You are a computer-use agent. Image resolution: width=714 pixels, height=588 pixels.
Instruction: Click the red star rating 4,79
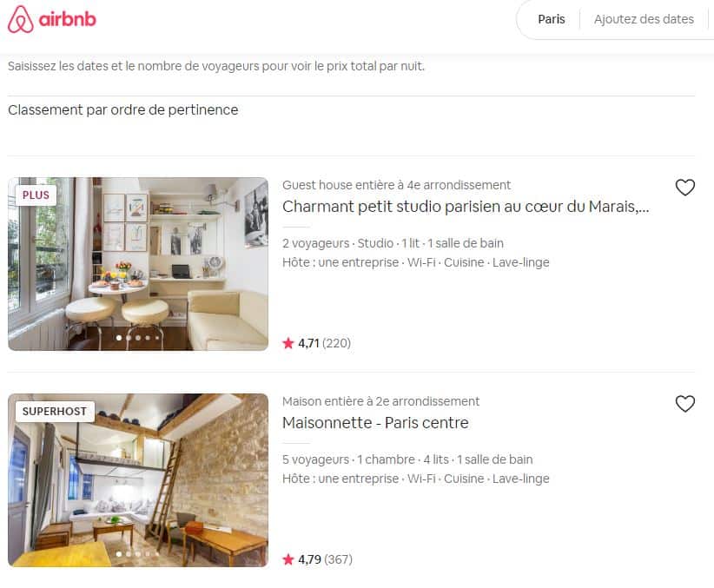click(x=288, y=559)
